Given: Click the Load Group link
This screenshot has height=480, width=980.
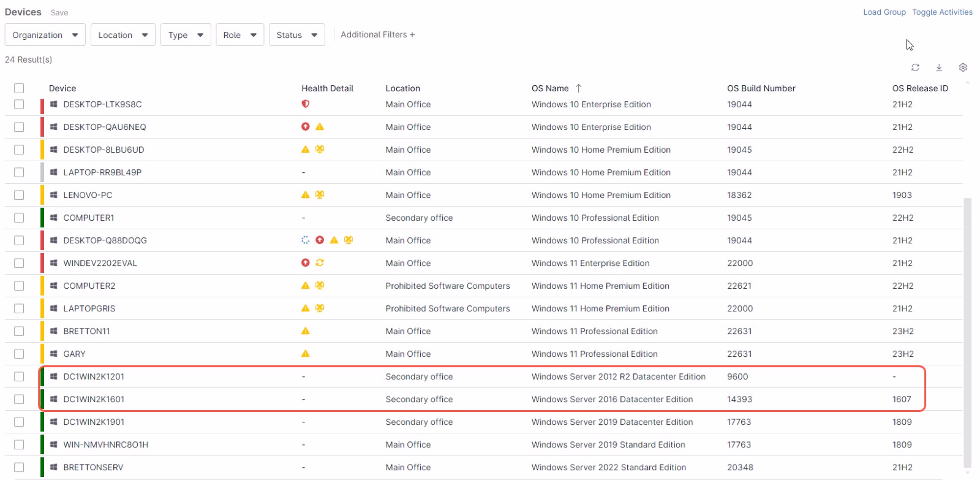Looking at the screenshot, I should (x=884, y=12).
